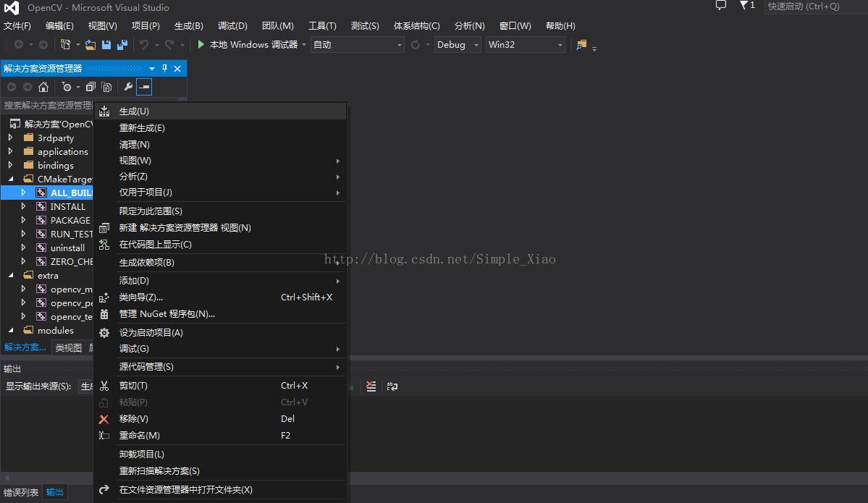
Task: Click the Quick Launch (Ctrl+Q) search box
Action: click(815, 6)
